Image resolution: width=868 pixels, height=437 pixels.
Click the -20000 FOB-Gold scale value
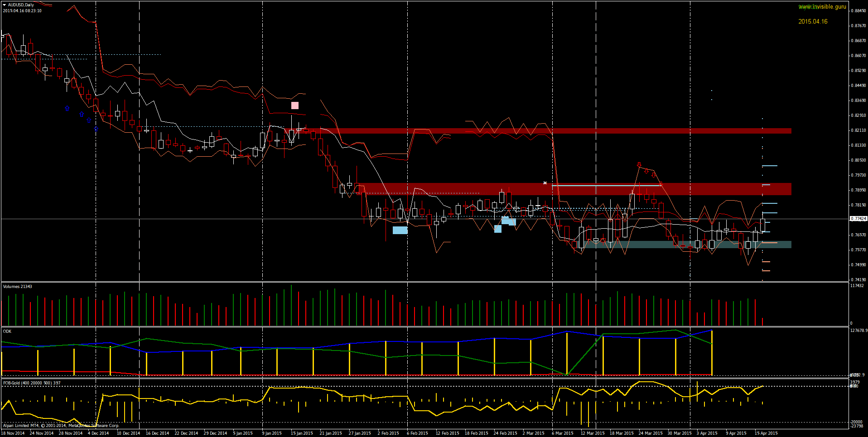pyautogui.click(x=856, y=422)
